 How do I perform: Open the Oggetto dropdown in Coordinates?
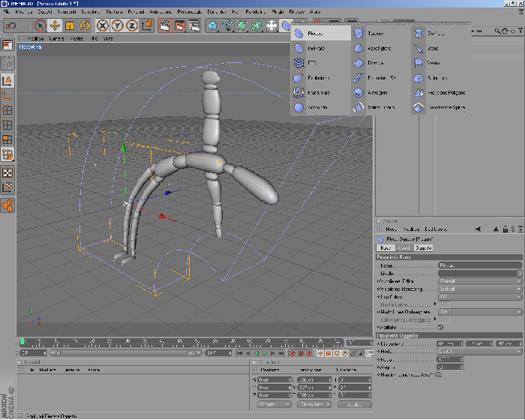(274, 404)
